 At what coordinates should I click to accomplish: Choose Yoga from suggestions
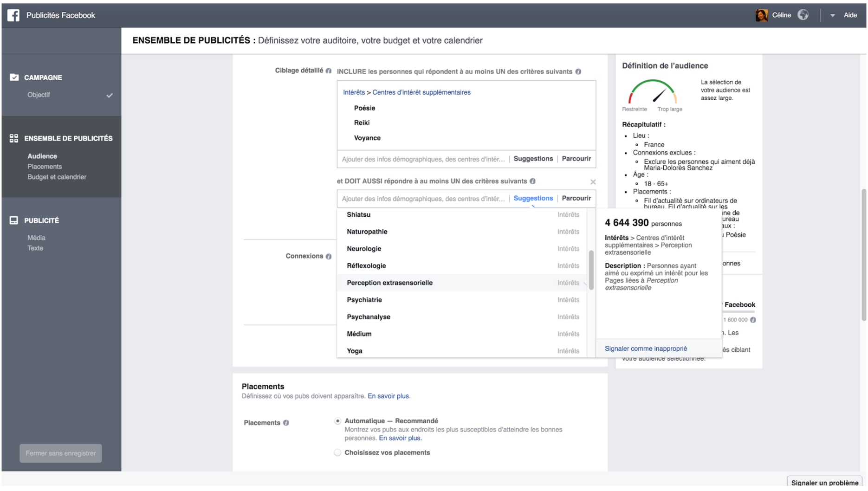pos(462,351)
